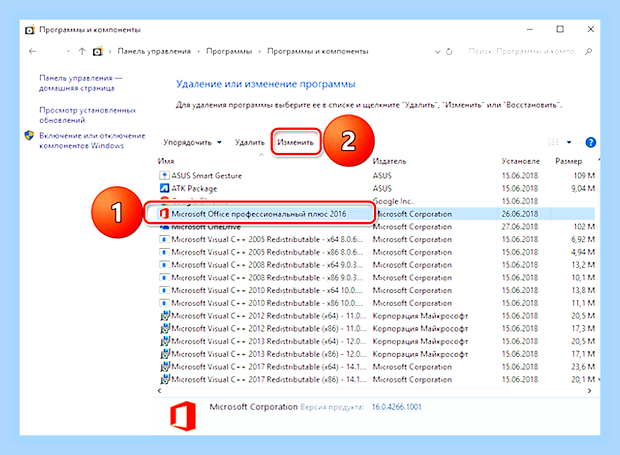Click icon of Visual C++ 2013 (x86) entry
620x455 pixels.
[165, 353]
